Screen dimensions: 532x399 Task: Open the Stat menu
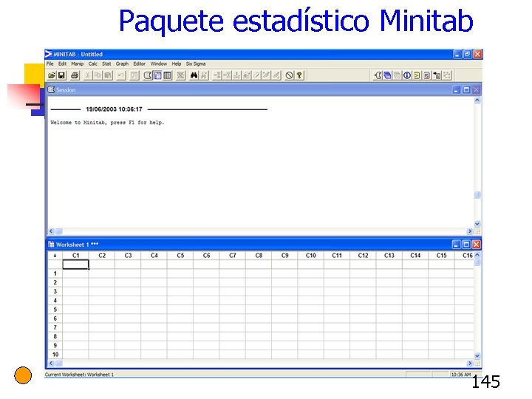point(106,64)
